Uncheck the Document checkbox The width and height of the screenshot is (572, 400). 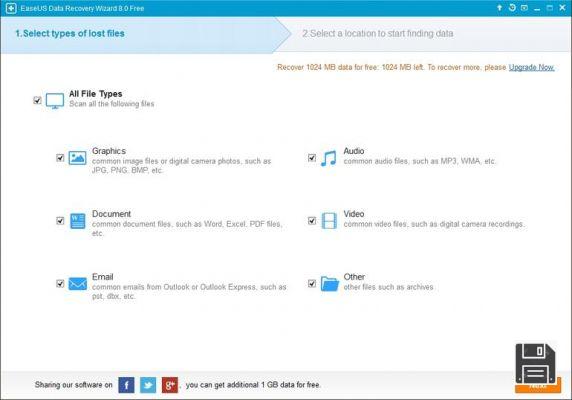point(60,221)
